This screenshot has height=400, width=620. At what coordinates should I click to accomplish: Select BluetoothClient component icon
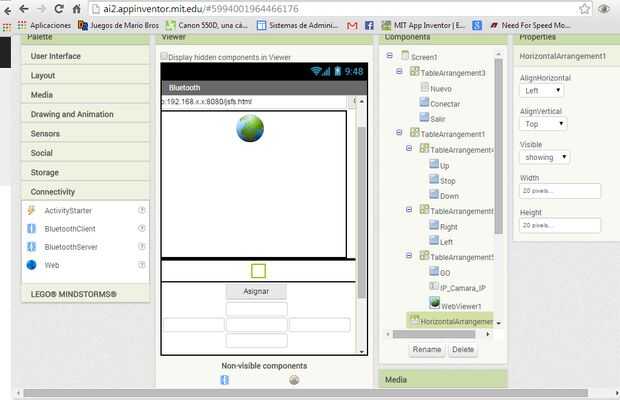31,228
